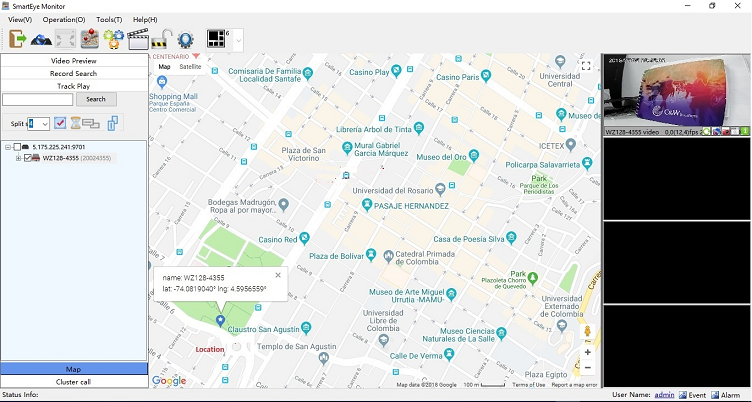
Task: Click the Plaza de Bolivar map marker
Action: 370,255
